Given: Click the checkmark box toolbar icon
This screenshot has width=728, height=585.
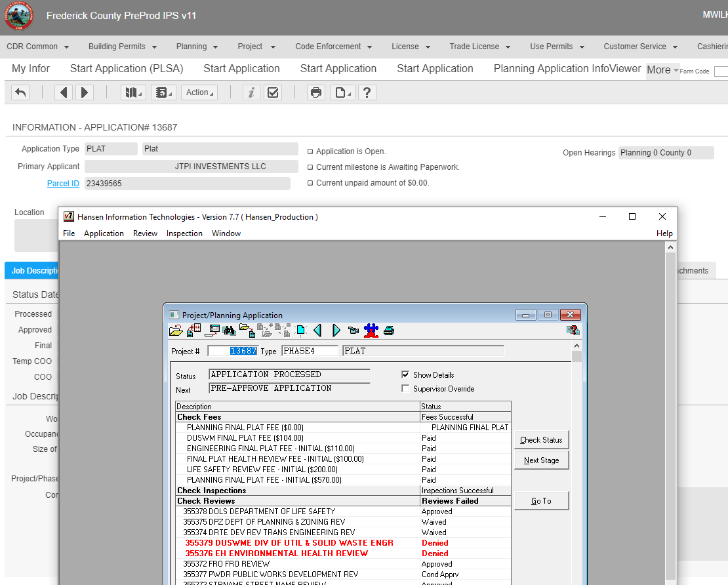Looking at the screenshot, I should (273, 92).
